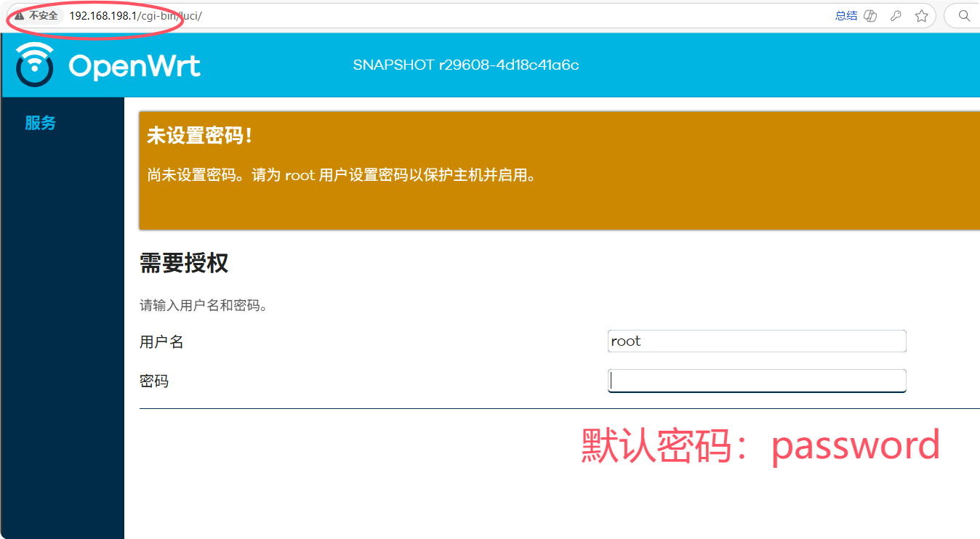Click the red 默认密码 password annotation
This screenshot has height=539, width=980.
pyautogui.click(x=760, y=445)
